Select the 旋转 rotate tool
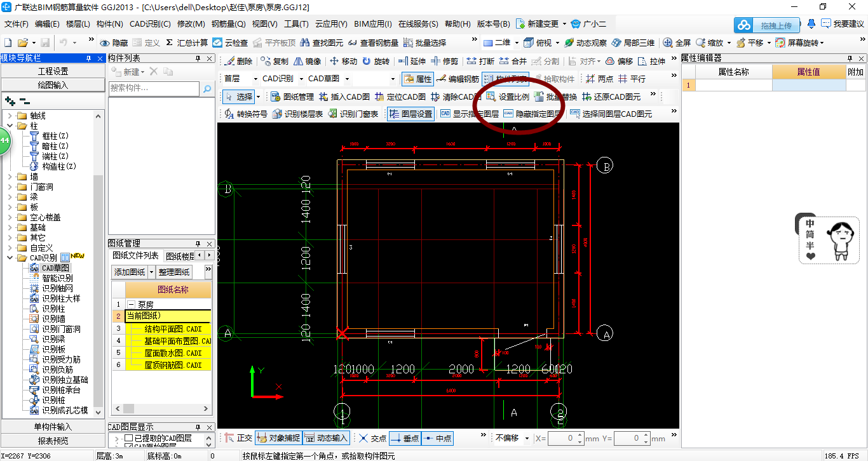 [x=376, y=62]
